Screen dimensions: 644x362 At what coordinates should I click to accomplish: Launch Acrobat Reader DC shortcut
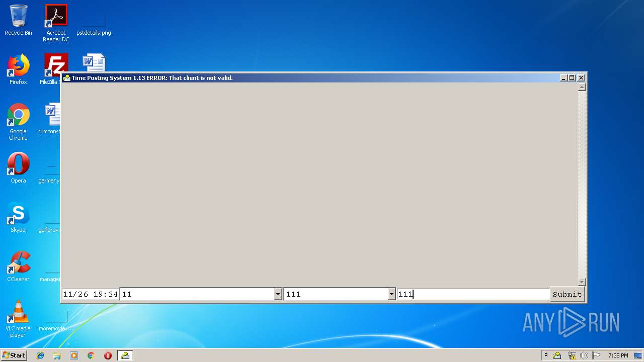coord(56,23)
